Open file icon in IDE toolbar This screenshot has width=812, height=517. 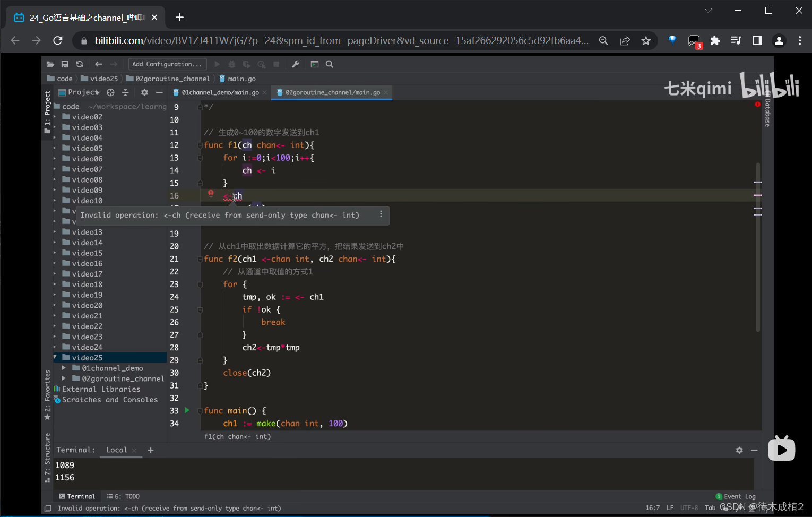click(x=50, y=64)
